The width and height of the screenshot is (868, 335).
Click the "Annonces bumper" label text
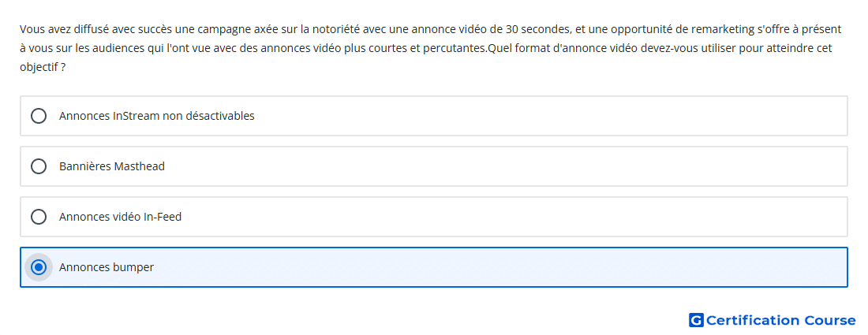(107, 267)
